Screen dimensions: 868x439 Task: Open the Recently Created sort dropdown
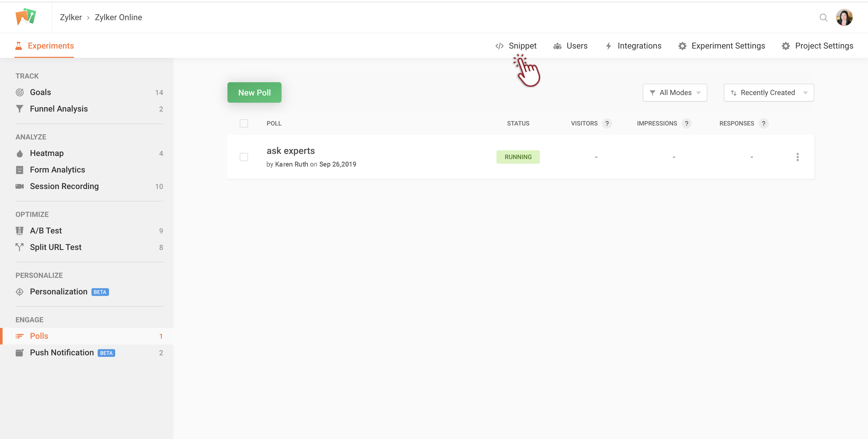pyautogui.click(x=769, y=93)
